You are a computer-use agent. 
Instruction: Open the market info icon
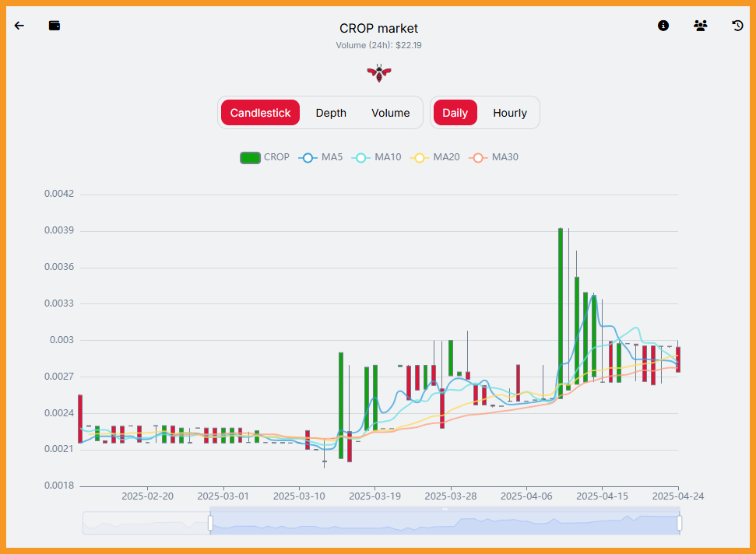[x=663, y=26]
